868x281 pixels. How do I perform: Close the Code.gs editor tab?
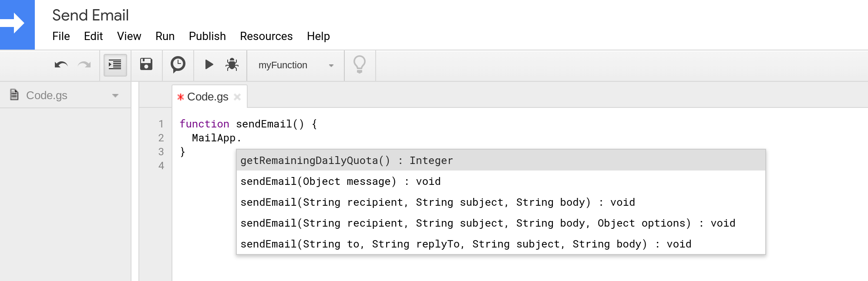pos(237,97)
